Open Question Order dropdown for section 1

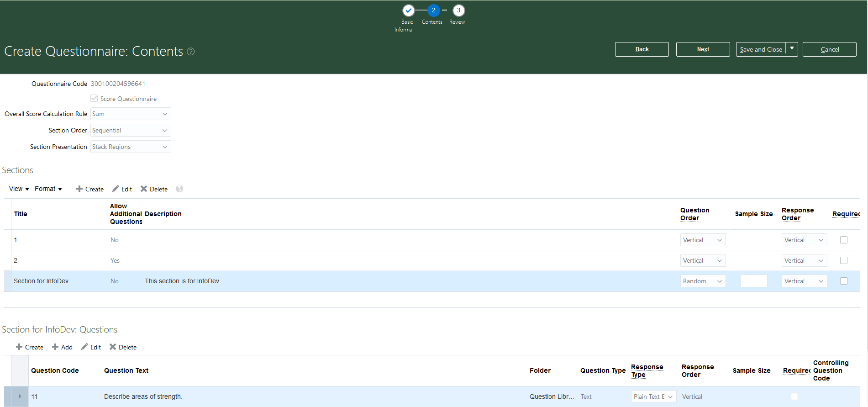click(703, 240)
